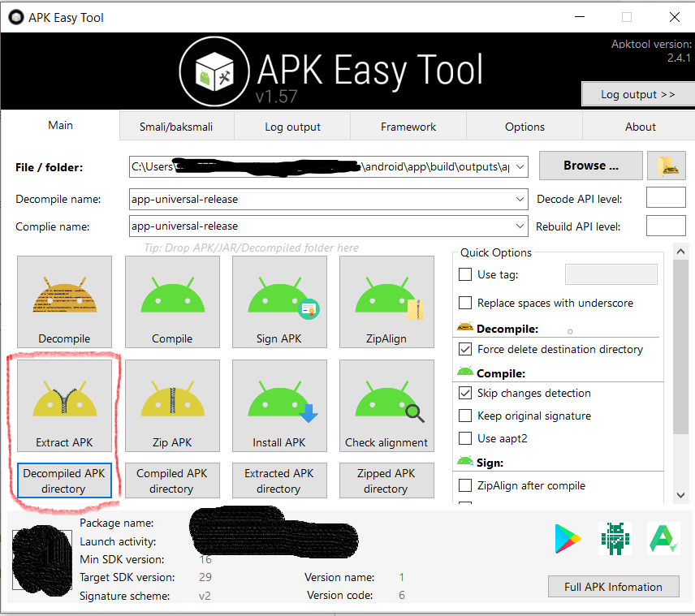695x616 pixels.
Task: Click the Compile green android button
Action: [x=172, y=302]
